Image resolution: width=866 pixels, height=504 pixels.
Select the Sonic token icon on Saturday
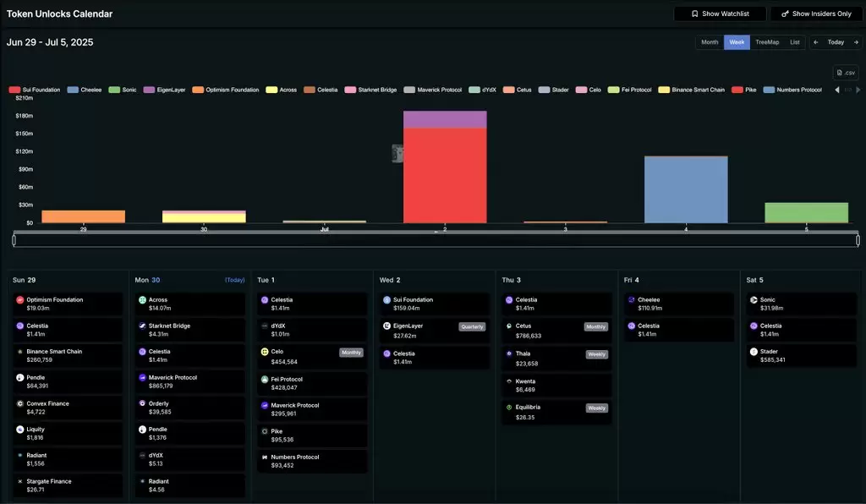[x=754, y=299]
